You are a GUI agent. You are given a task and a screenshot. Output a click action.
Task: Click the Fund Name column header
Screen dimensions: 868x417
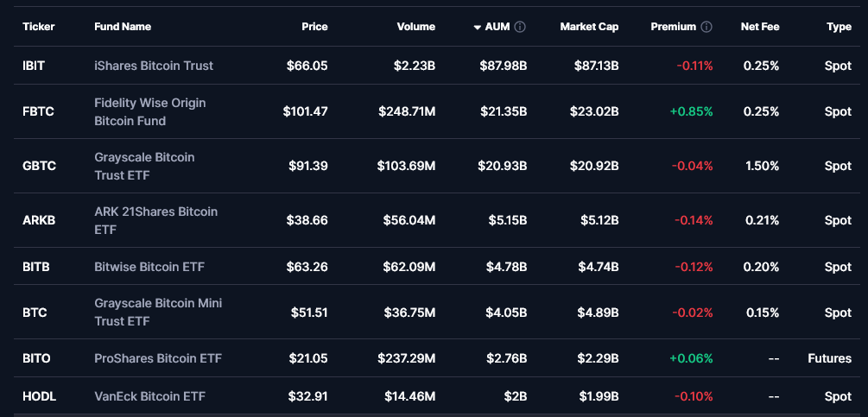pos(123,27)
